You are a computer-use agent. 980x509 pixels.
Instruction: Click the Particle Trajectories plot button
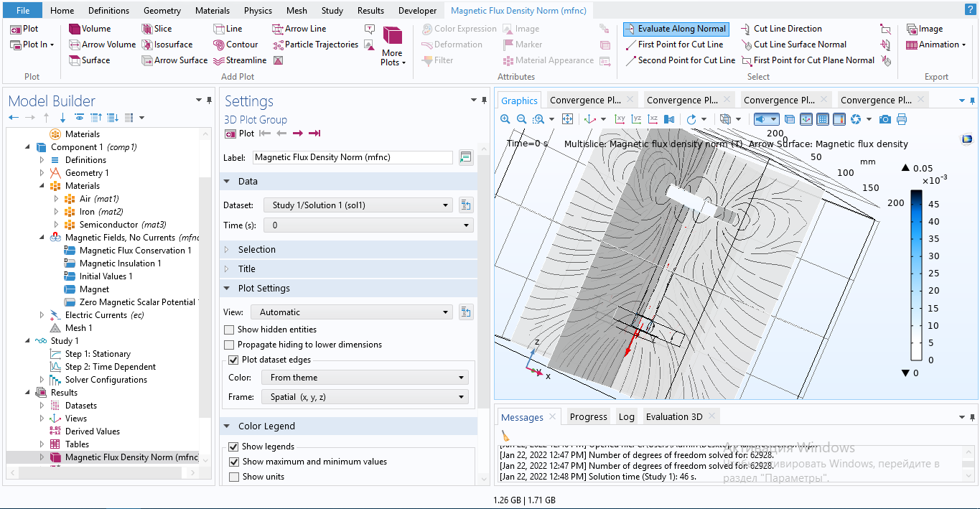pos(314,45)
